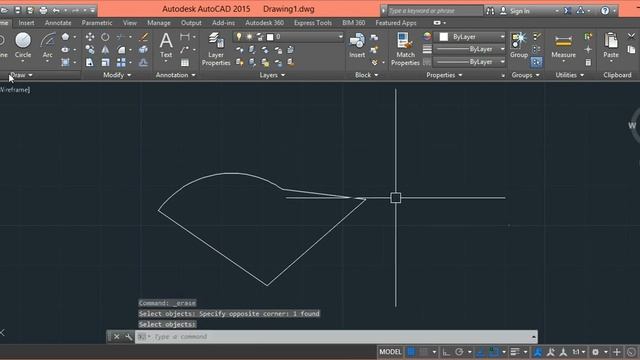Choose the Leader annotation tool
This screenshot has width=640, height=360.
point(185,50)
